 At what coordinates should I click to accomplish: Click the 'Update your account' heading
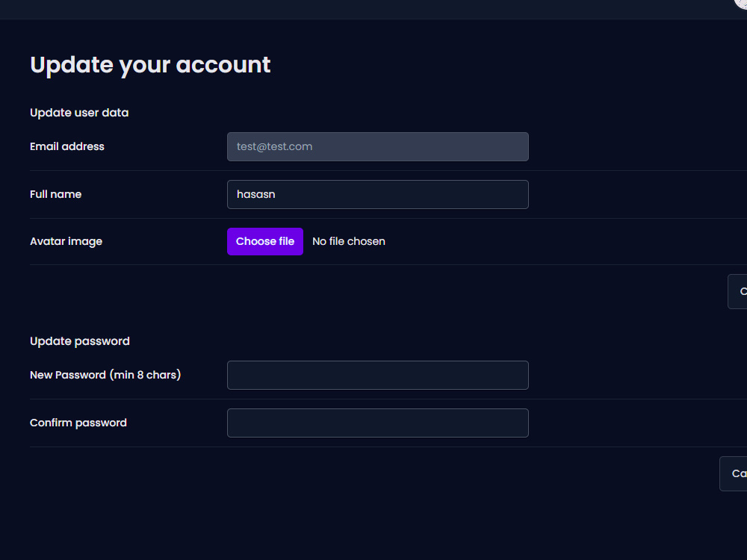coord(150,65)
